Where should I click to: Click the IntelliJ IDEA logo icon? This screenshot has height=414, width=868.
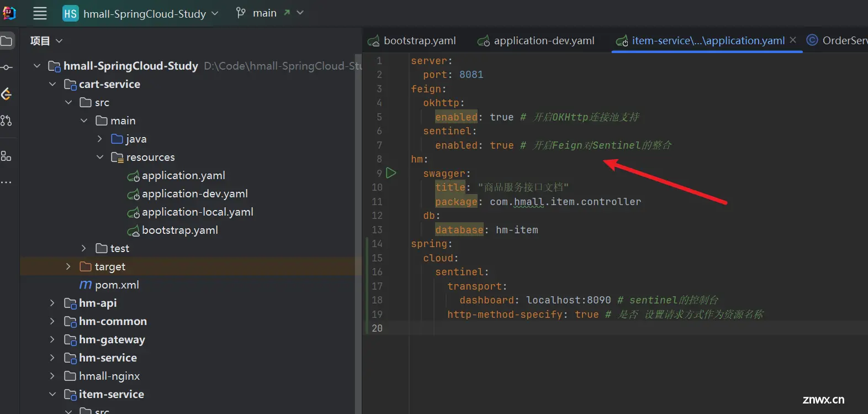9,13
